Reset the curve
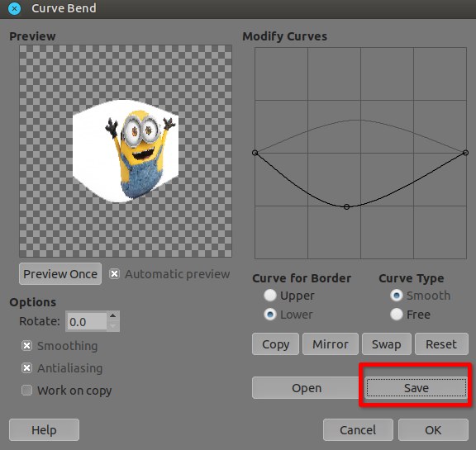 coord(441,344)
